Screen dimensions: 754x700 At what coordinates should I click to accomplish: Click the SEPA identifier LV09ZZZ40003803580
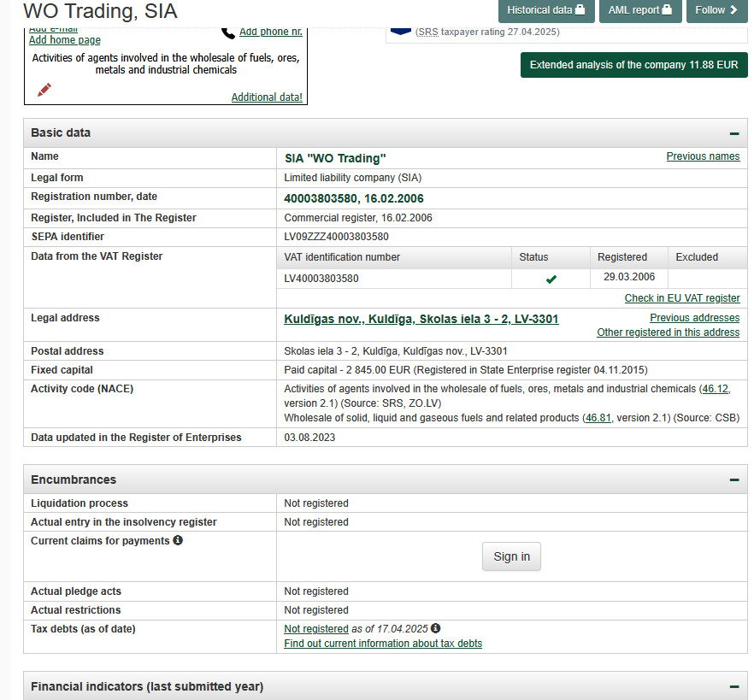(x=336, y=237)
